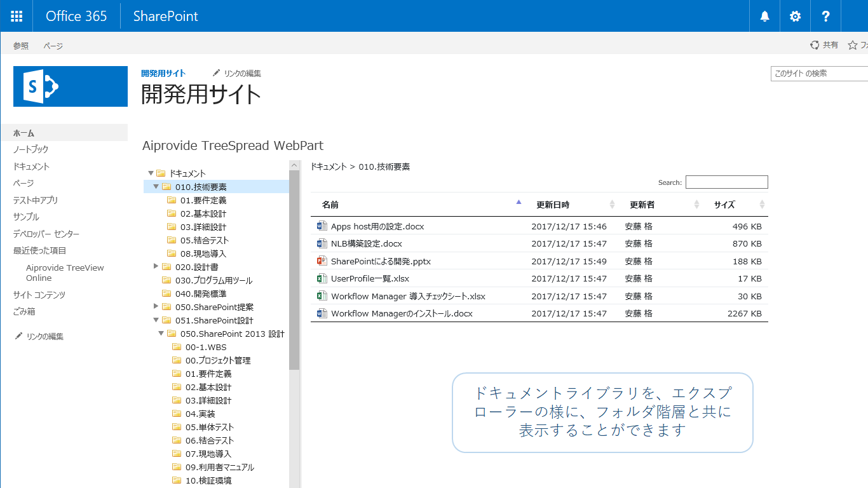Click the このサイトの検索 site search box
Viewport: 868px width, 488px height.
(x=819, y=74)
